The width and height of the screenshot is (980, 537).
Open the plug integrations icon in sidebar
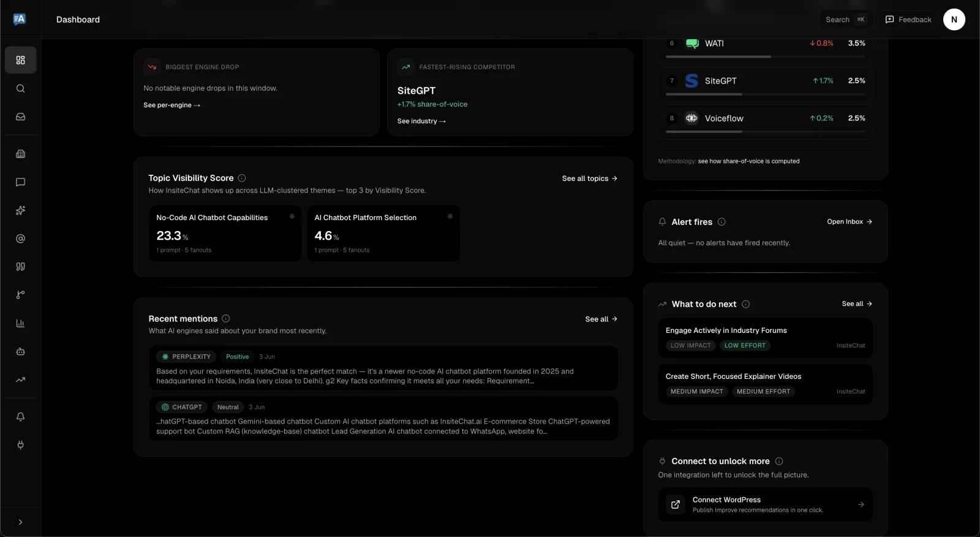click(x=20, y=445)
